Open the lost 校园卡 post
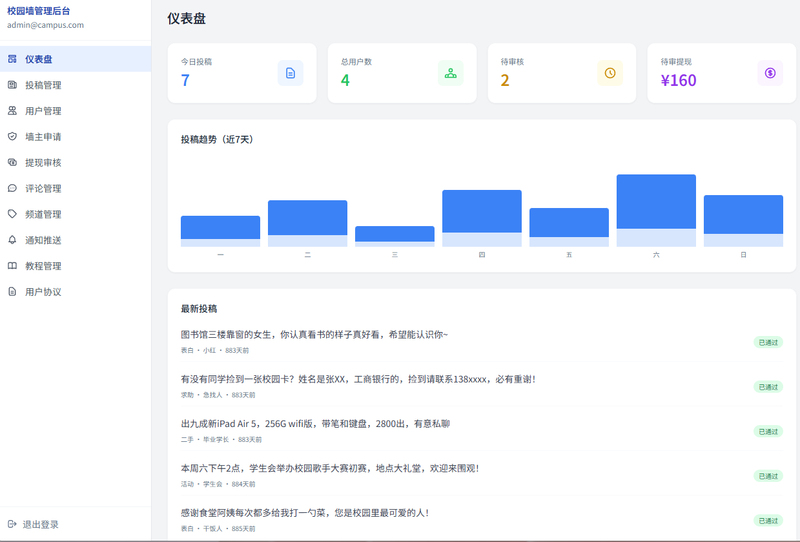This screenshot has height=542, width=800. (358, 379)
